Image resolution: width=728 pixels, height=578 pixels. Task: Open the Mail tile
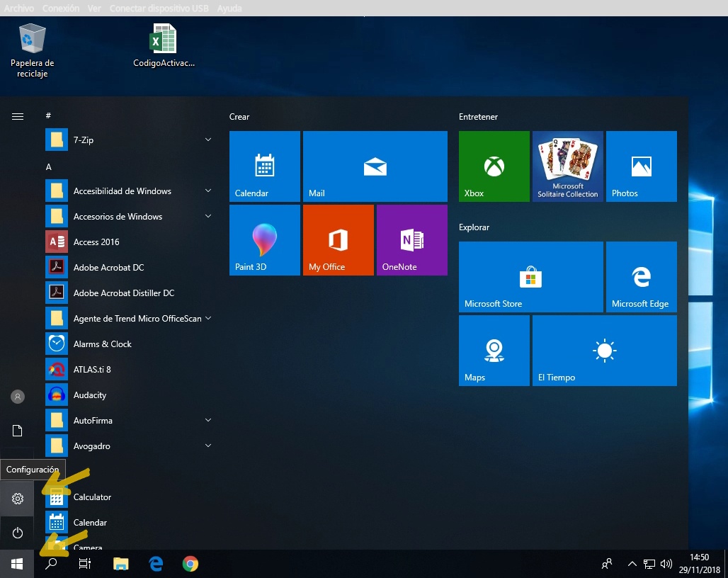pyautogui.click(x=375, y=166)
